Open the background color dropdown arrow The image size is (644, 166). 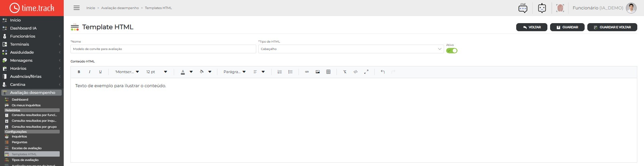[210, 72]
